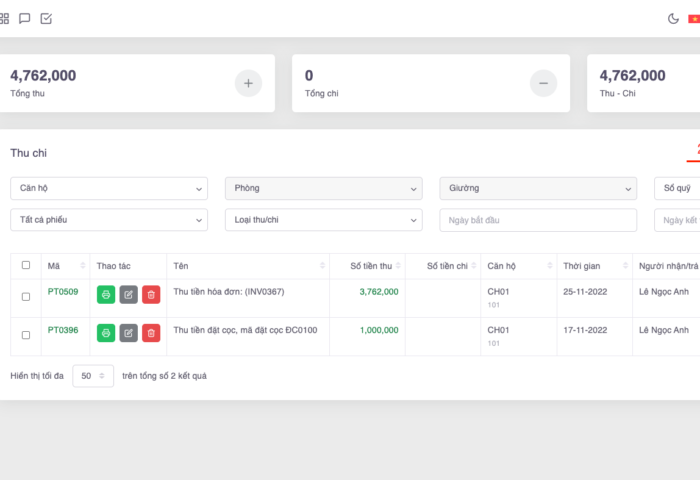The height and width of the screenshot is (480, 700).
Task: Open receipt link PT0396
Action: click(x=61, y=329)
